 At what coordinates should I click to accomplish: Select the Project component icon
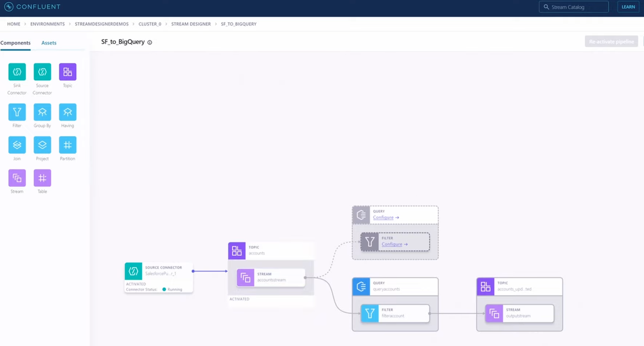42,145
